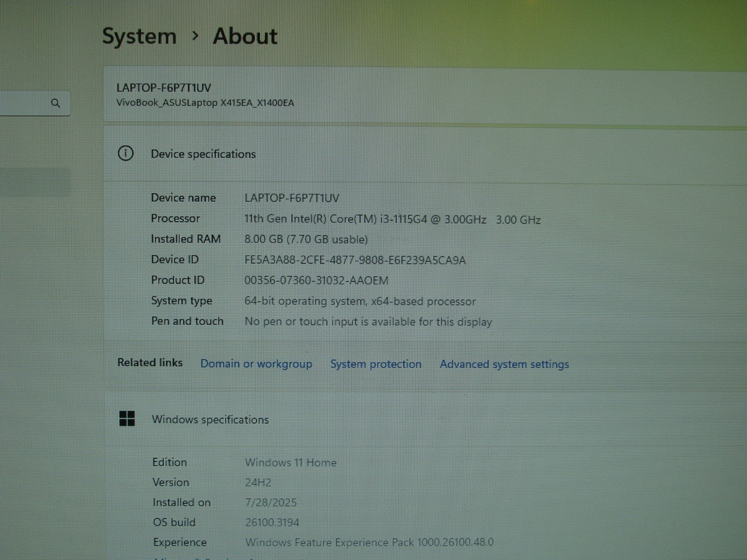Collapse the Device specifications section
This screenshot has height=560, width=747.
[x=203, y=154]
